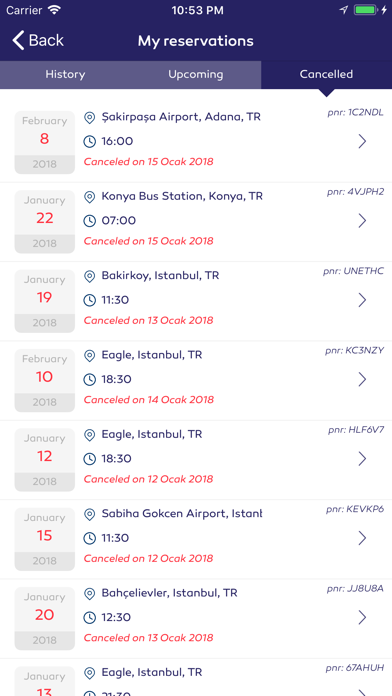Tap the location pin beside Bakirkoy, Istanbul
The image size is (392, 696).
tap(90, 277)
